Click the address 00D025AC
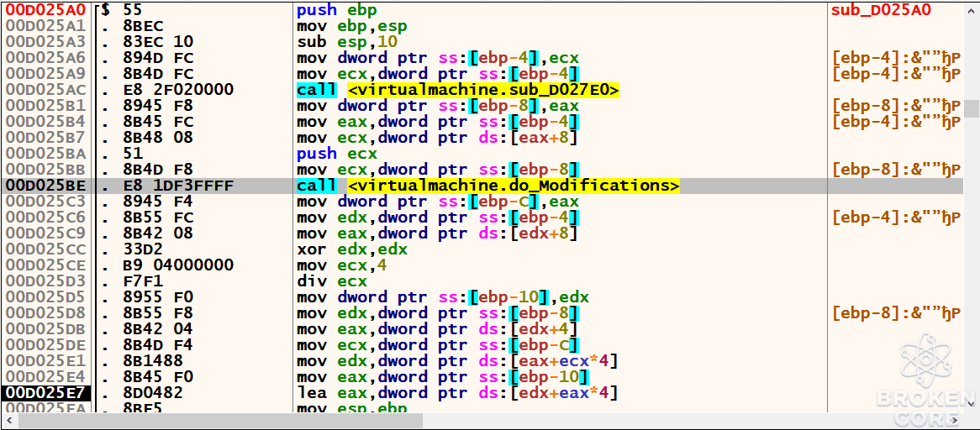Screen dimensions: 980x430 point(45,91)
